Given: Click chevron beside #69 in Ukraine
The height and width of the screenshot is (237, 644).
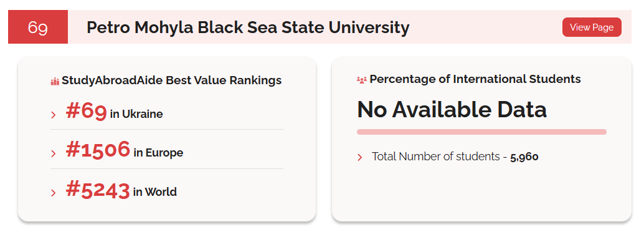Looking at the screenshot, I should pyautogui.click(x=54, y=115).
